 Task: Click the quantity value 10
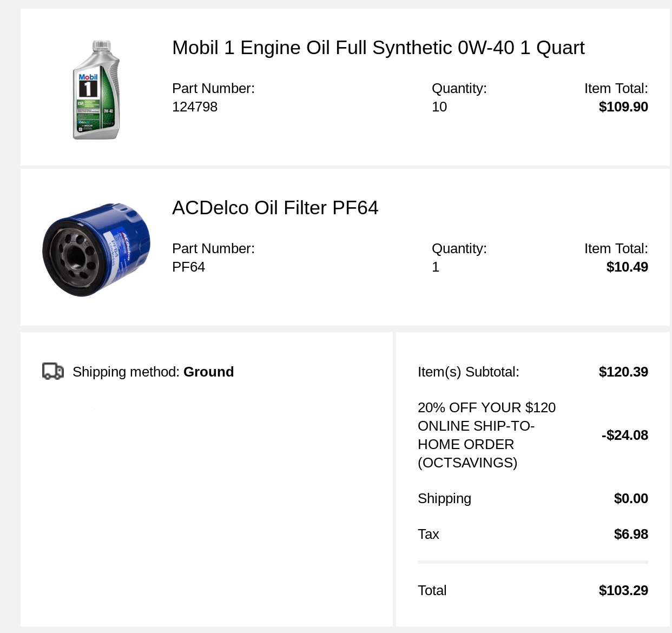439,107
